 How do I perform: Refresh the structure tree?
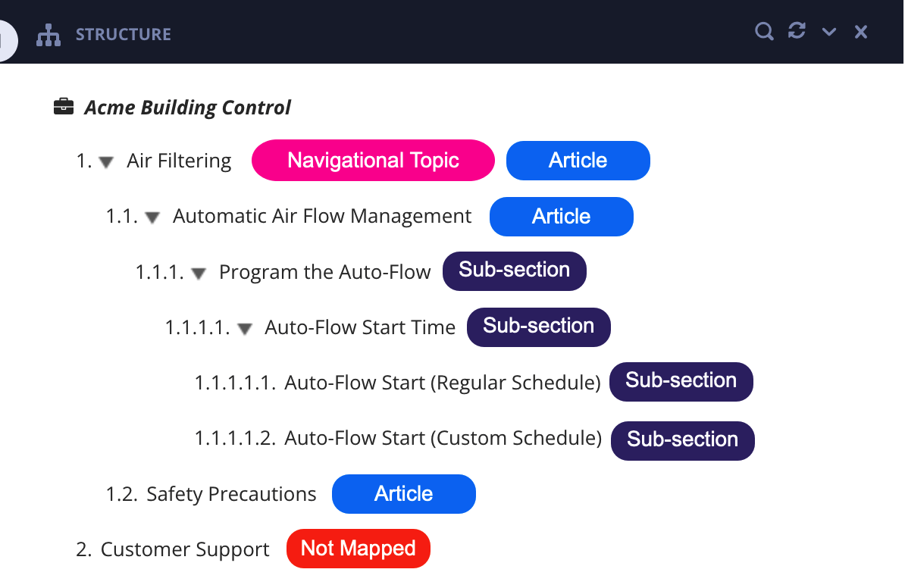coord(796,32)
